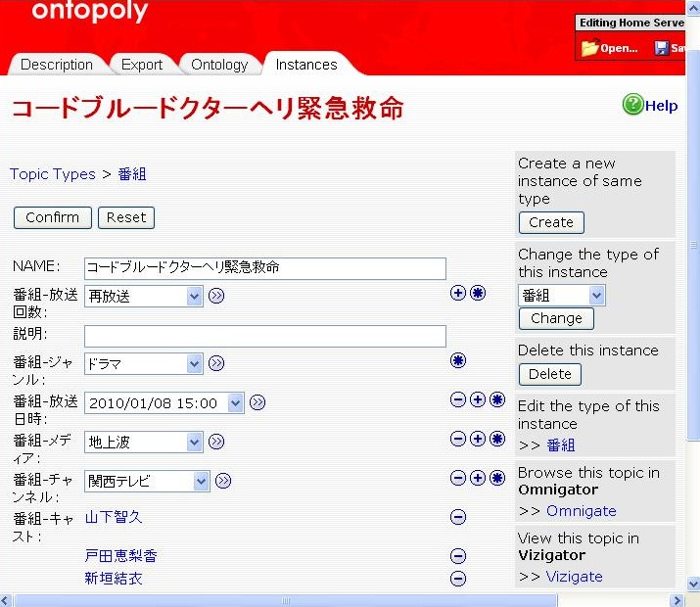Viewport: 700px width, 607px height.
Task: Click the minus icon next to 新垣結衣
Action: [x=458, y=579]
